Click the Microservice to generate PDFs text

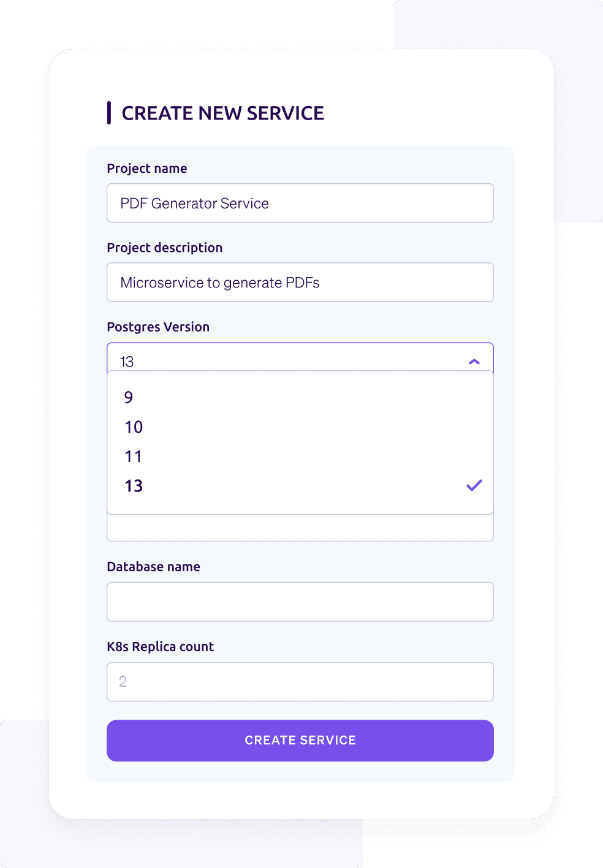pos(221,282)
